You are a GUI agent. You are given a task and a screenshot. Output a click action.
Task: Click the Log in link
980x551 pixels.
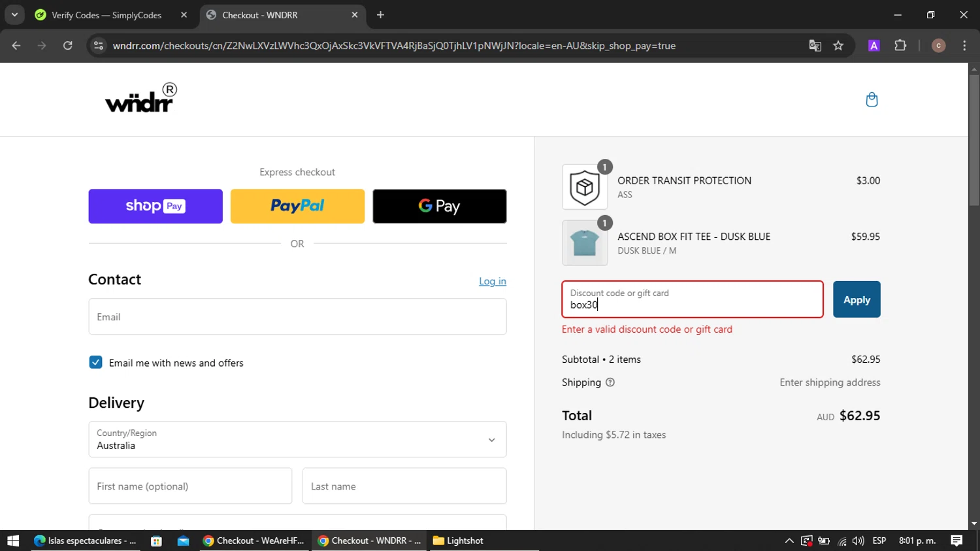pos(493,281)
